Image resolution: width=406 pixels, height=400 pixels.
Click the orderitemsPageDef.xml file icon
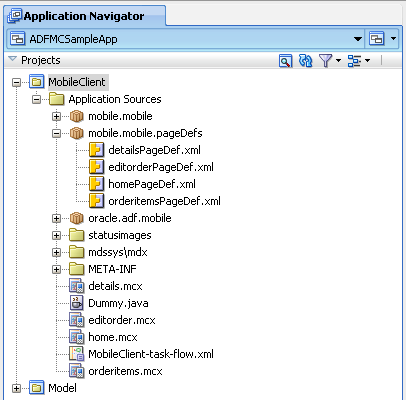96,201
